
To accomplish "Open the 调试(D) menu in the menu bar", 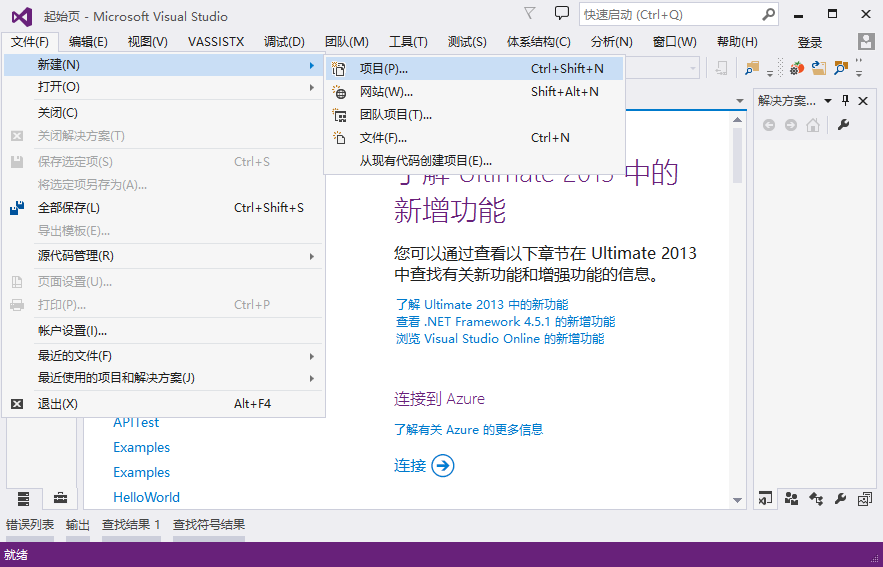I will (x=284, y=42).
